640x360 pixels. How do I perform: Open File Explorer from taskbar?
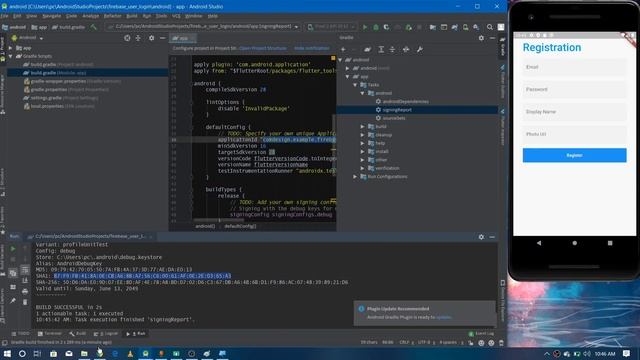tap(84, 353)
